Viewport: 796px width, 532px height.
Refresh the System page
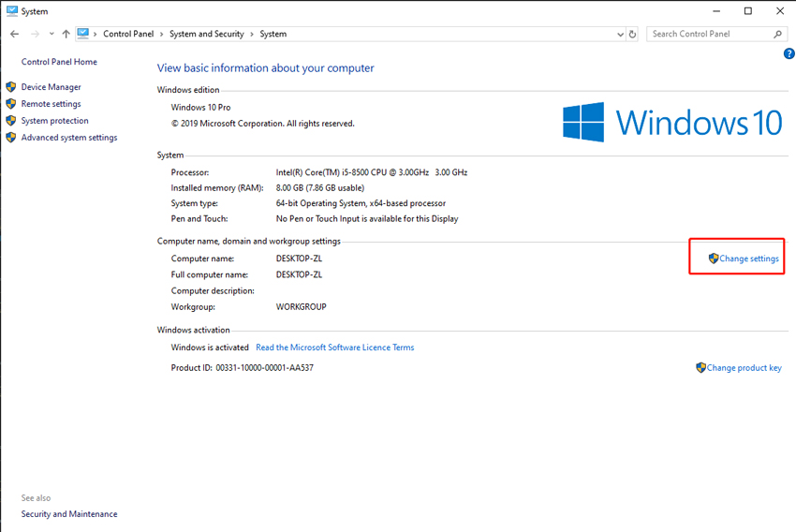click(x=632, y=34)
